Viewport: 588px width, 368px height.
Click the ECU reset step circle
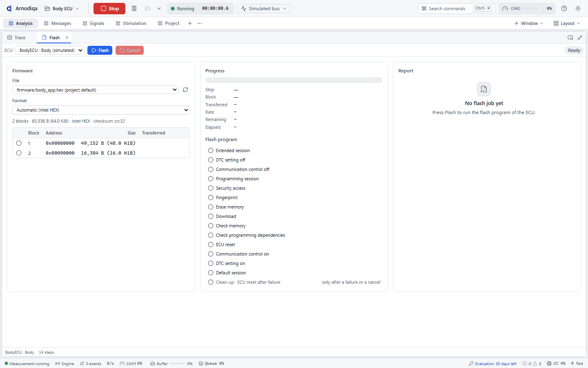211,245
